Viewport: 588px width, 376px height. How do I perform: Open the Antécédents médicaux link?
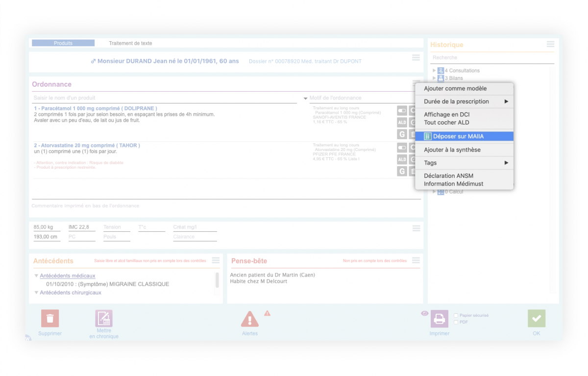(68, 276)
